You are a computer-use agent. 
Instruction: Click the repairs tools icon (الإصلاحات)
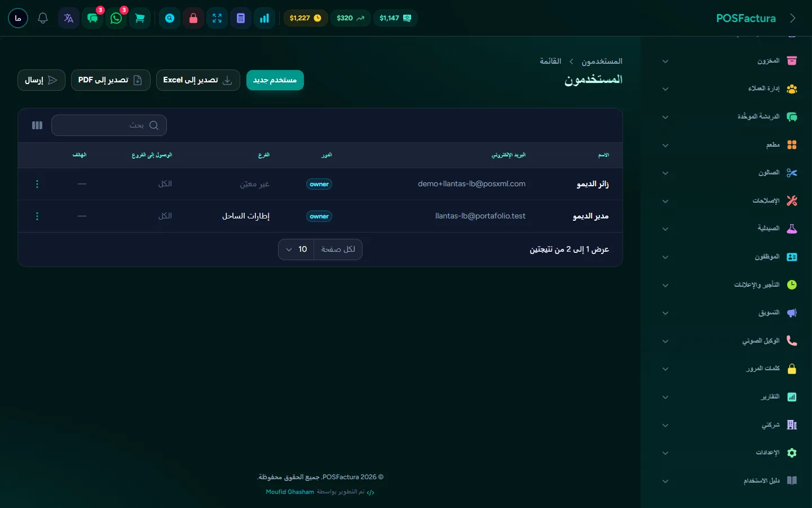pos(792,201)
